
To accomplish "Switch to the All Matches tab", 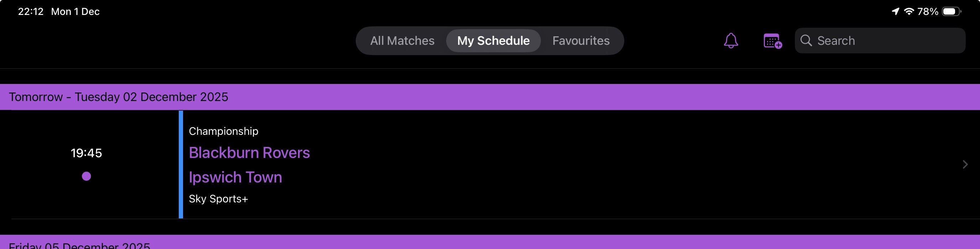I will (x=402, y=41).
